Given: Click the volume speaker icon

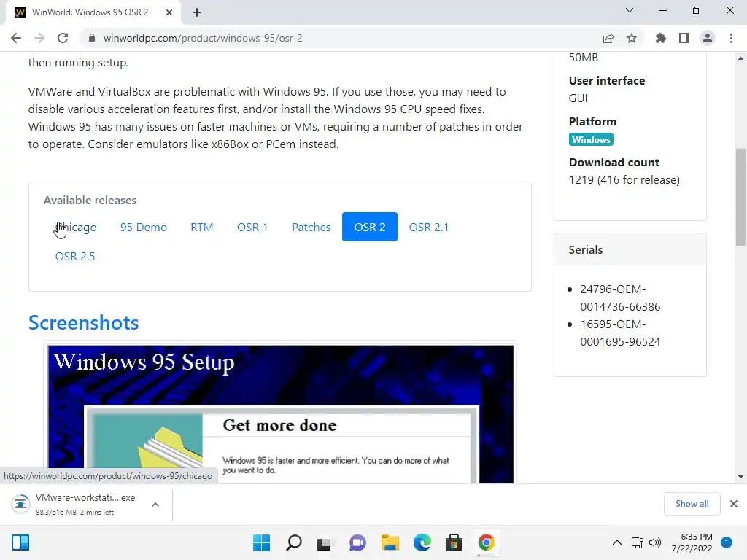Looking at the screenshot, I should (656, 542).
